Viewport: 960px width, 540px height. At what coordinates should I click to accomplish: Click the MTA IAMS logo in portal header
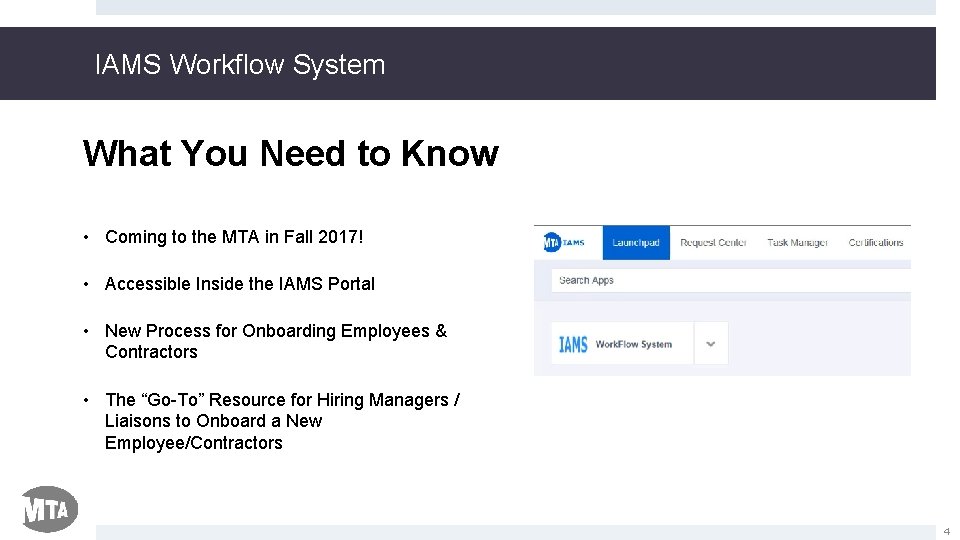[563, 242]
